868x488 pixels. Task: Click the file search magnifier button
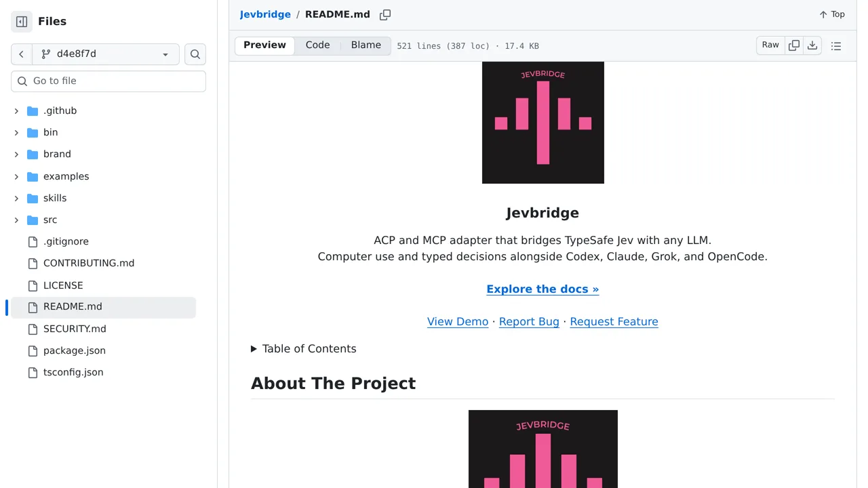pyautogui.click(x=195, y=54)
